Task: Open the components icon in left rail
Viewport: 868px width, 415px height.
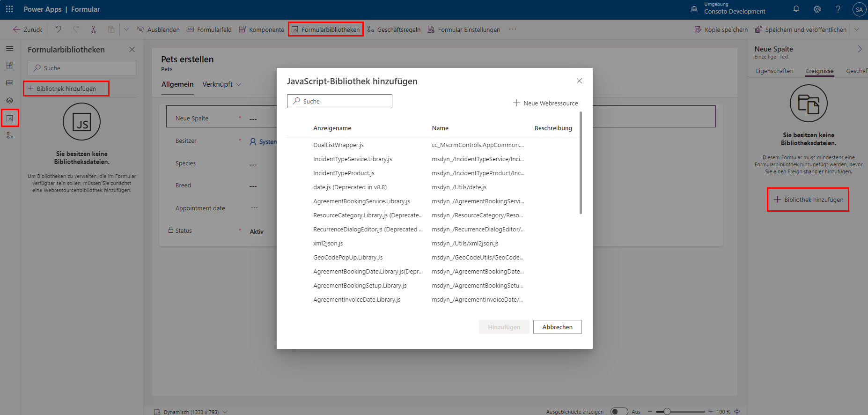Action: 9,66
